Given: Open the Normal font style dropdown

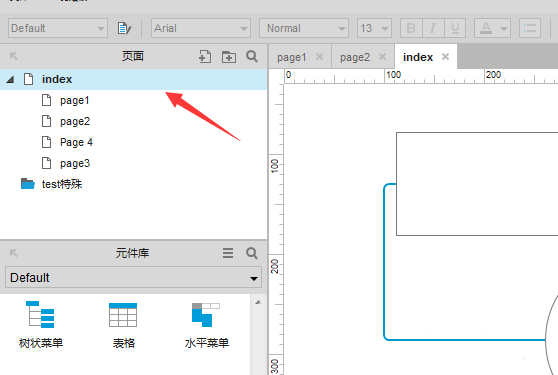Looking at the screenshot, I should tap(304, 28).
